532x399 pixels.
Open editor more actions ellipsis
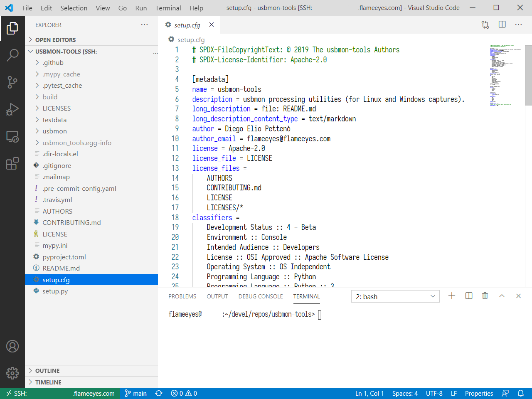[x=518, y=25]
